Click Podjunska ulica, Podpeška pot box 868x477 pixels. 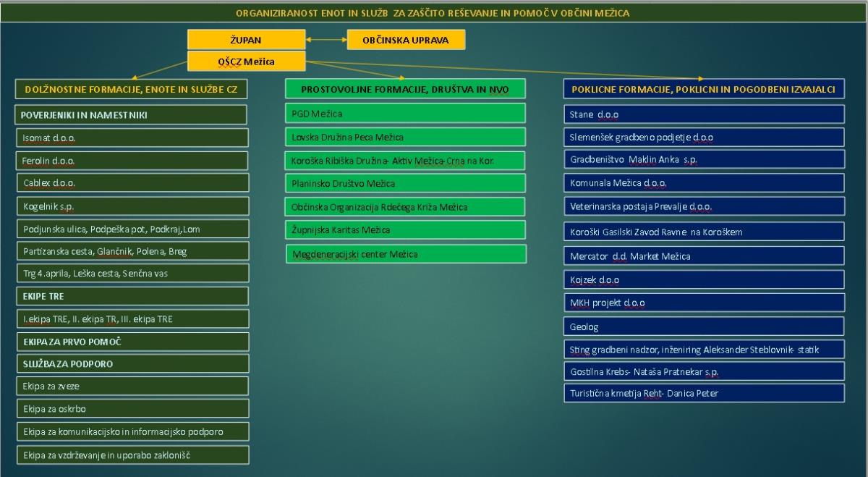click(x=132, y=229)
